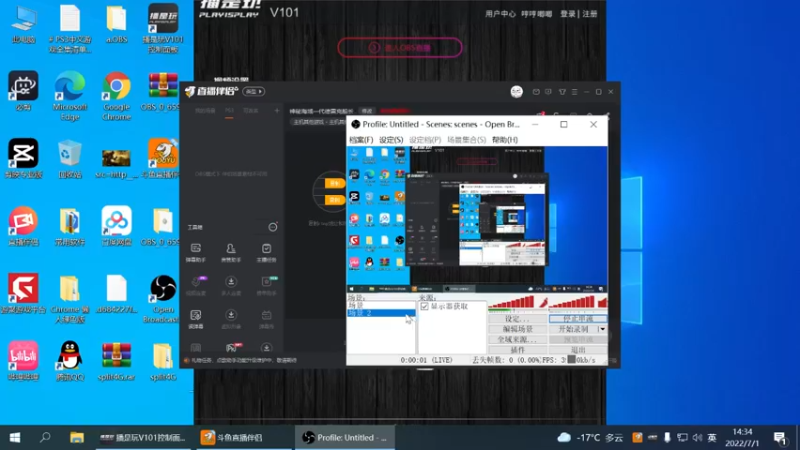
Task: Click the 插件 button in OBS
Action: [517, 350]
